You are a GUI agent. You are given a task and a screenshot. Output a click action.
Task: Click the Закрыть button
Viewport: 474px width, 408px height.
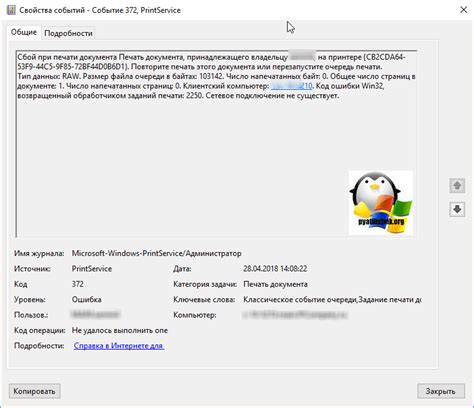[x=441, y=391]
